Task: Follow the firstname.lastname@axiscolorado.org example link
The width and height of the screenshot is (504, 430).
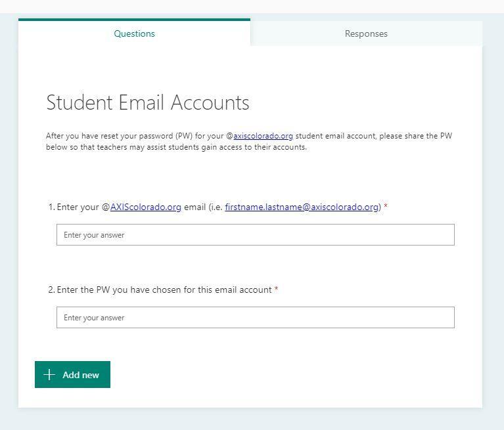Action: click(302, 207)
